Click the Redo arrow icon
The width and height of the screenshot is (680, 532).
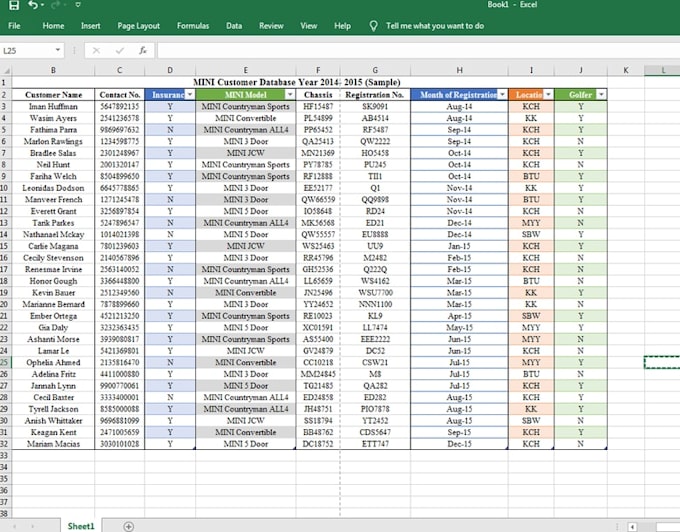click(55, 5)
